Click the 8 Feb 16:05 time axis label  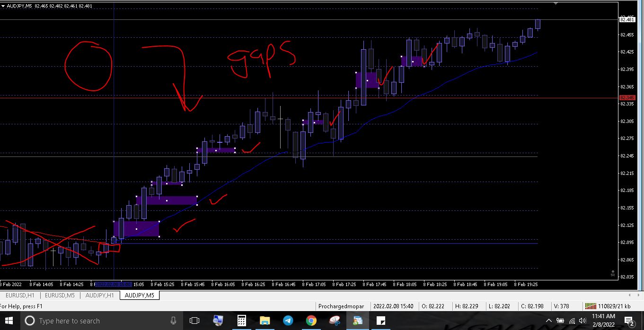pyautogui.click(x=223, y=285)
